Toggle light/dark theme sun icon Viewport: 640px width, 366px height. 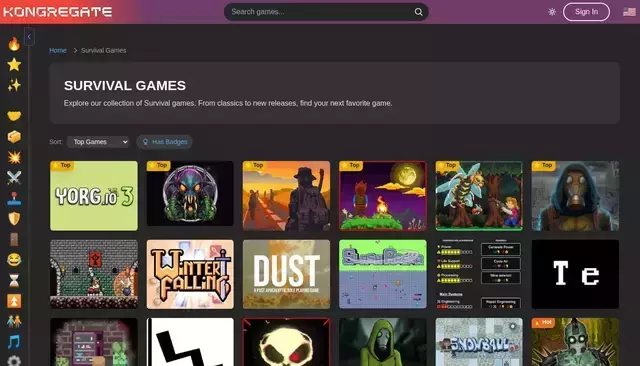(x=552, y=12)
